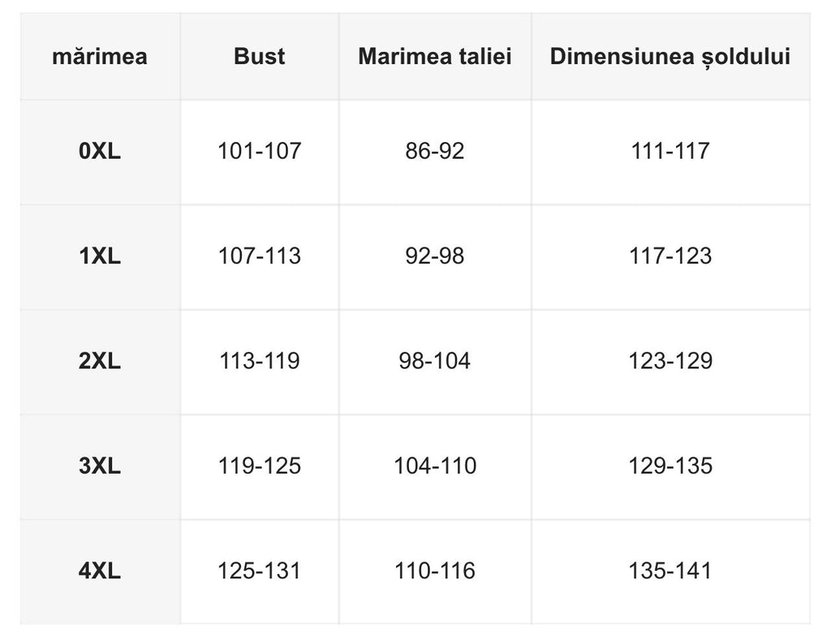Select the 135-141 hip cell
The height and width of the screenshot is (644, 831).
coord(670,571)
